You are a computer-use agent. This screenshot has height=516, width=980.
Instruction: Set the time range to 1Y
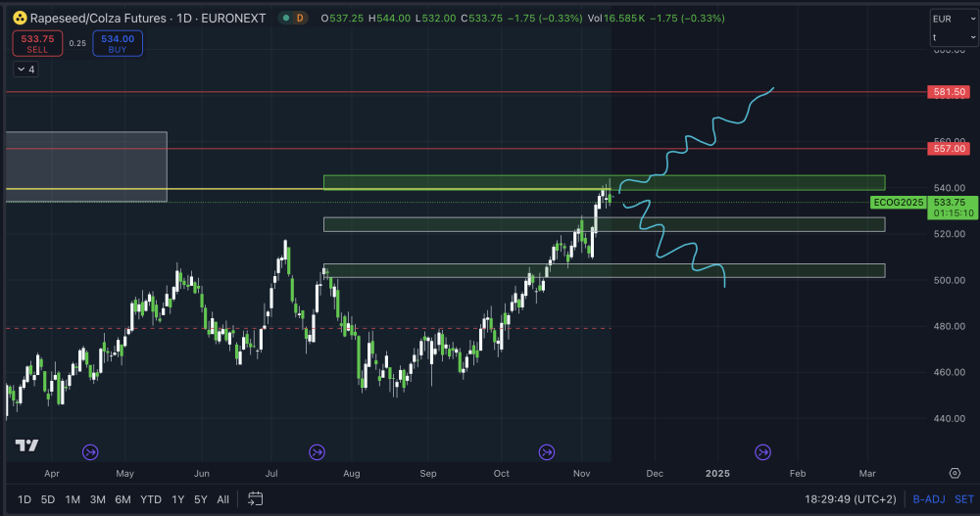pos(178,499)
